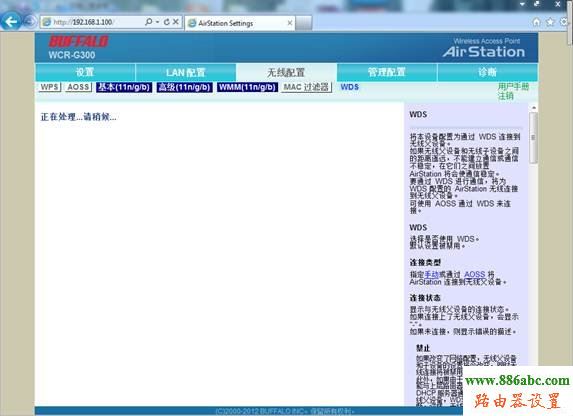The width and height of the screenshot is (573, 416).
Task: Select the 诊断 tab
Action: pyautogui.click(x=487, y=72)
